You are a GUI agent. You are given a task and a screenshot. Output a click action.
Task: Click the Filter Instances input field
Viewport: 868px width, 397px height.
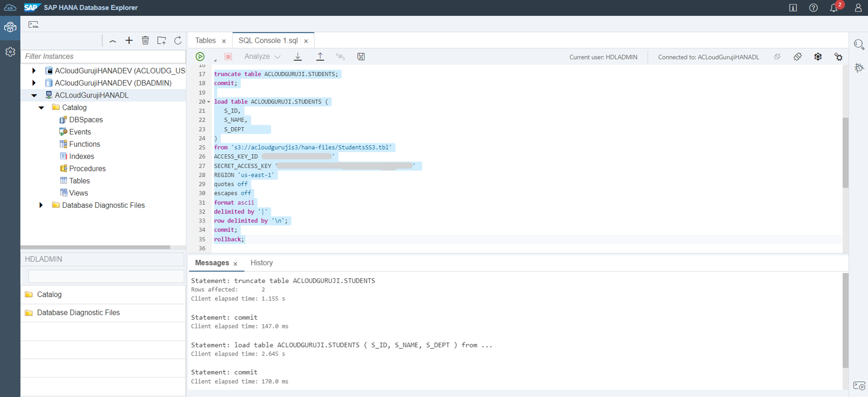[x=103, y=56]
